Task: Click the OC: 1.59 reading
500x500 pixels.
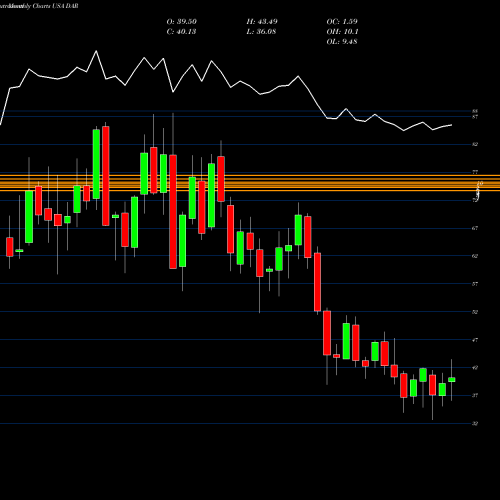Action: pyautogui.click(x=342, y=22)
